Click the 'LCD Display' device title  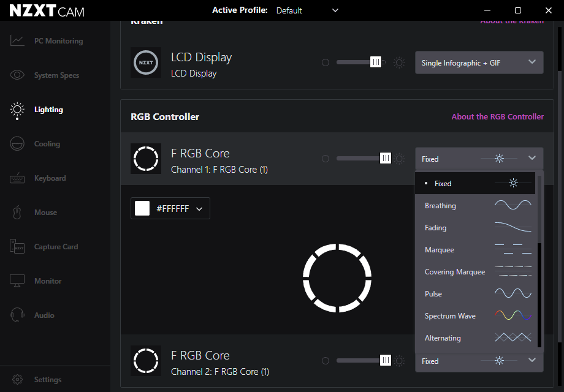202,57
